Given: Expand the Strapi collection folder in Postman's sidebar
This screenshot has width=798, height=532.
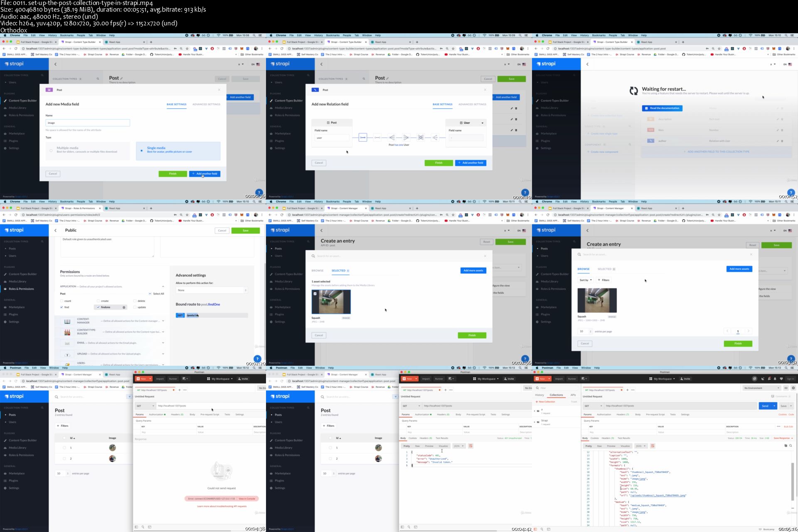Looking at the screenshot, I should click(x=535, y=422).
